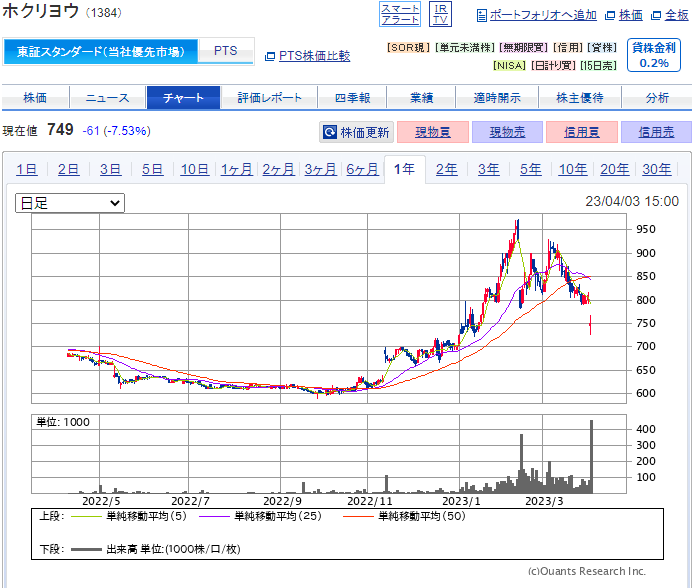Select the 5年 chart period
The image size is (699, 588).
click(x=530, y=169)
